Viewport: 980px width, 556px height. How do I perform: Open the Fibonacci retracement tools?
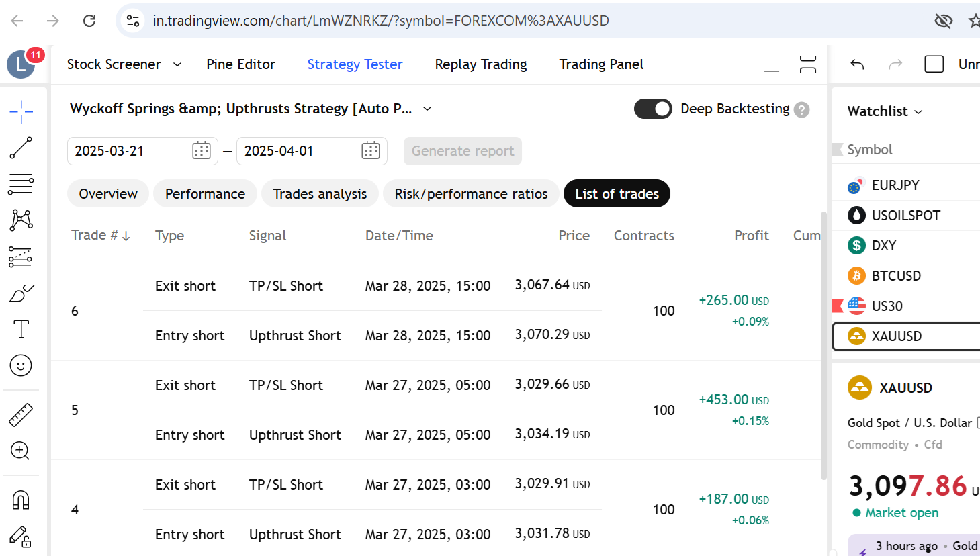21,184
